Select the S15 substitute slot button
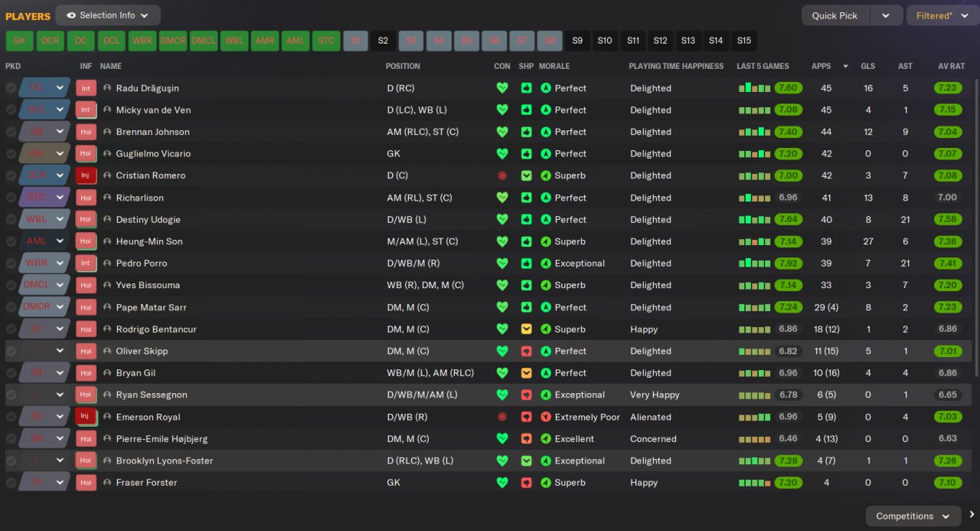Screen dimensions: 980x531 coord(743,41)
